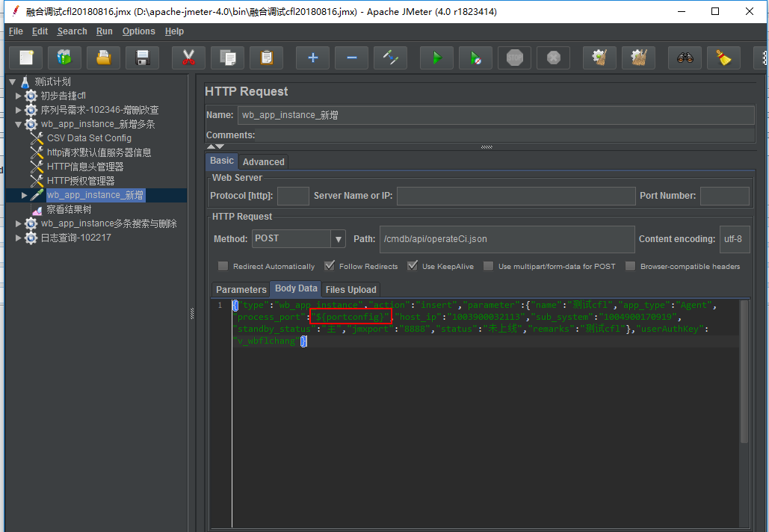Toggle the Use KeepAlive checkbox

pos(413,266)
